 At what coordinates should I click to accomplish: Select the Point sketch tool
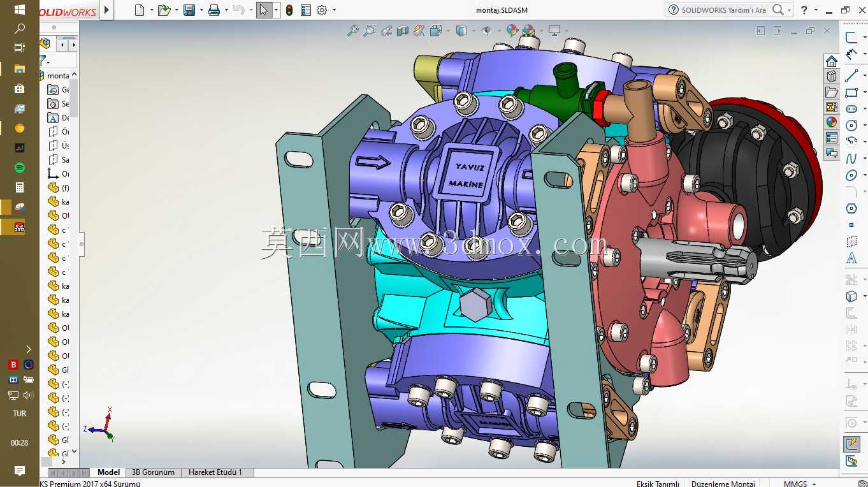coord(851,225)
